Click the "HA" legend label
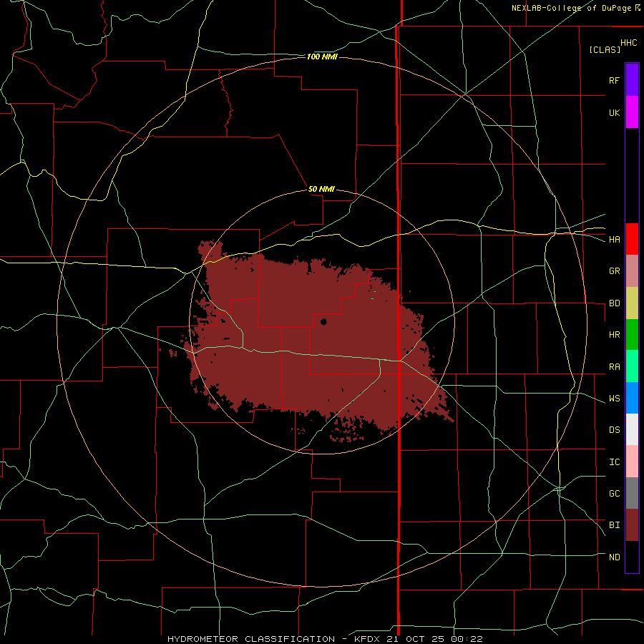Screen dimensions: 644x644 [x=614, y=240]
